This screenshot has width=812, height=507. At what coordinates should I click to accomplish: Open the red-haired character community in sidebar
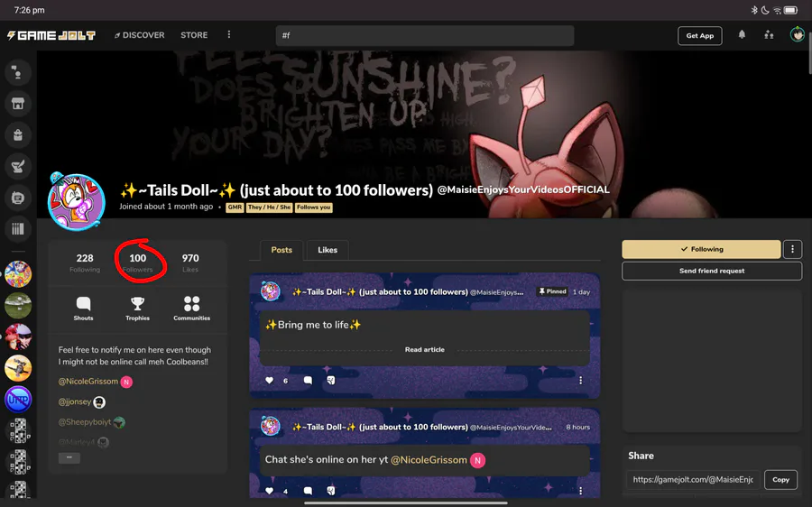(x=18, y=336)
